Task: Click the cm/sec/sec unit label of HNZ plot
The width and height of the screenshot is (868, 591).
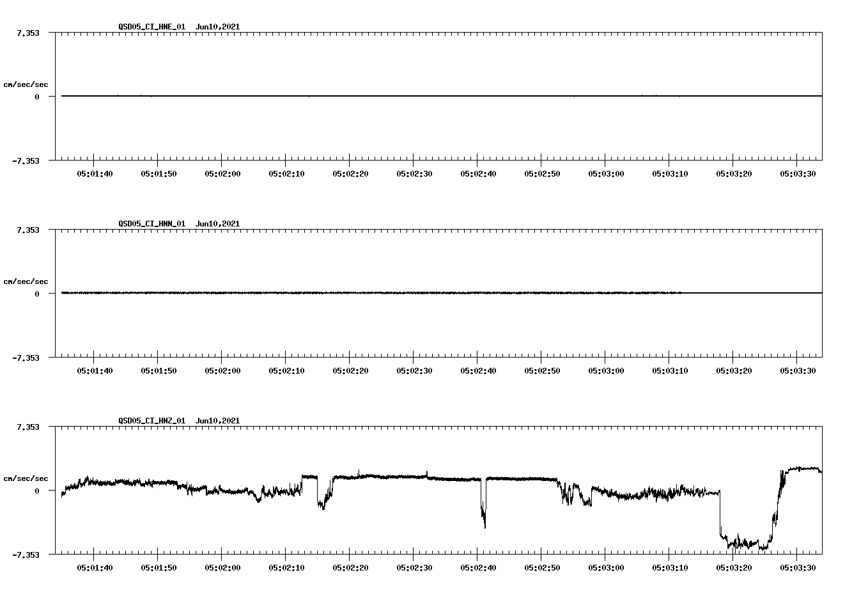Action: click(26, 478)
